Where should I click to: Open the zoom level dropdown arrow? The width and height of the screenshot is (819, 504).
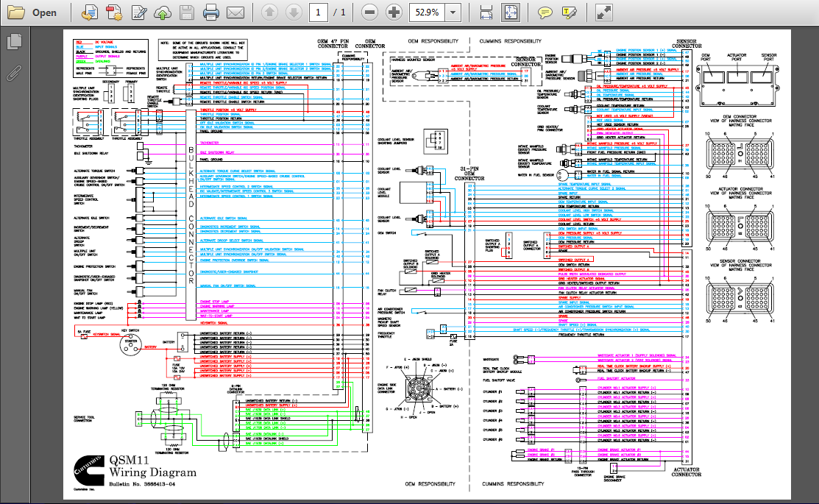coord(453,12)
